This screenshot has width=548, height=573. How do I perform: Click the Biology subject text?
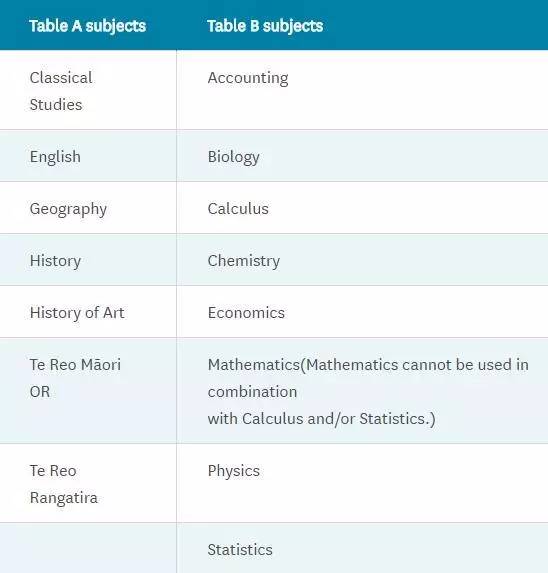(233, 157)
